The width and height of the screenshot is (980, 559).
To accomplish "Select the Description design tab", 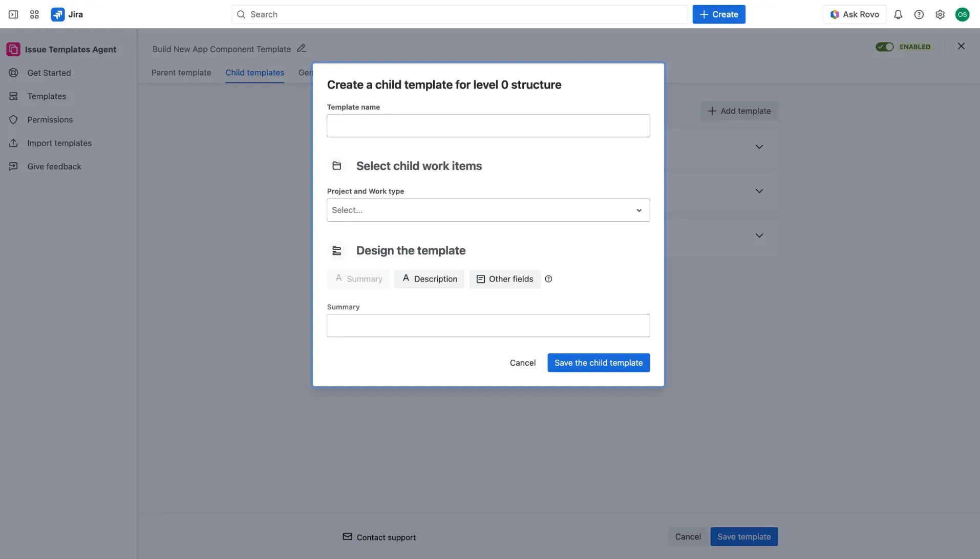I will click(x=429, y=278).
